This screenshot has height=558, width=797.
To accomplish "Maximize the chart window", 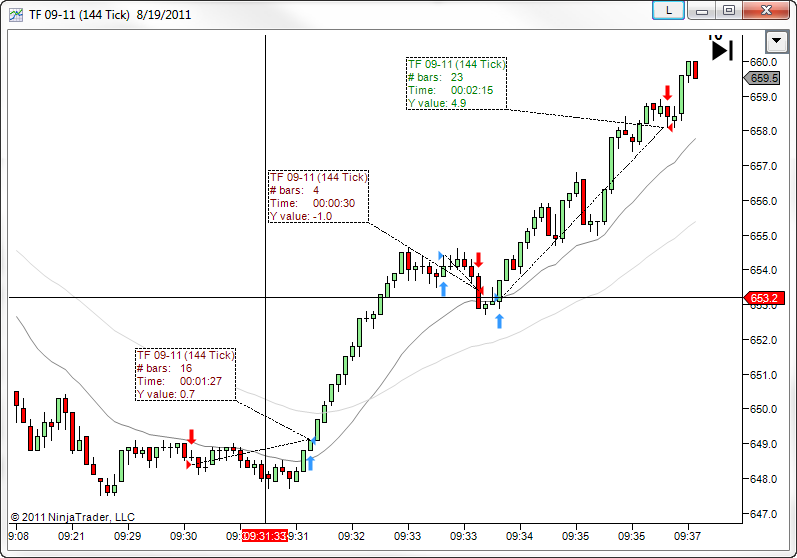I will [x=729, y=10].
